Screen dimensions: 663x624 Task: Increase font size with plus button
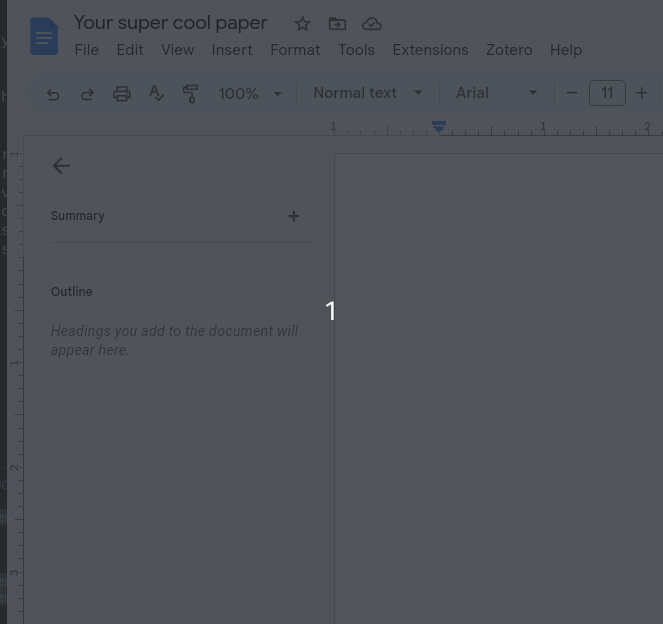pos(641,93)
